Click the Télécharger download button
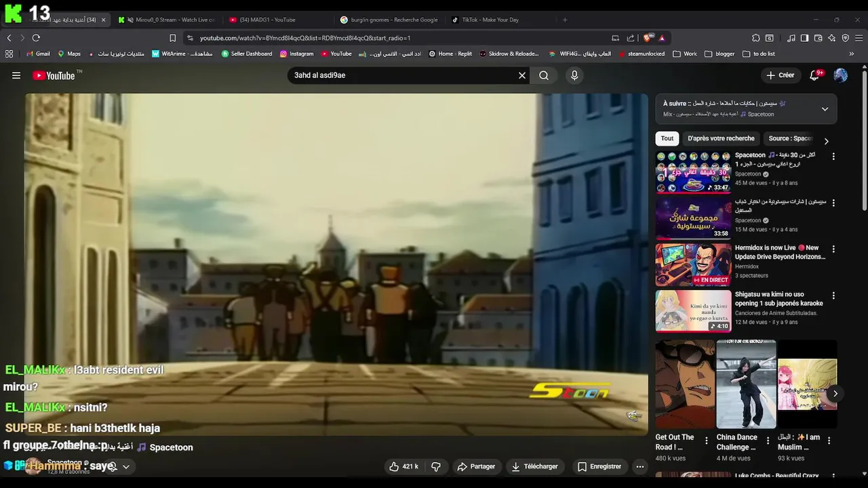 coord(535,466)
